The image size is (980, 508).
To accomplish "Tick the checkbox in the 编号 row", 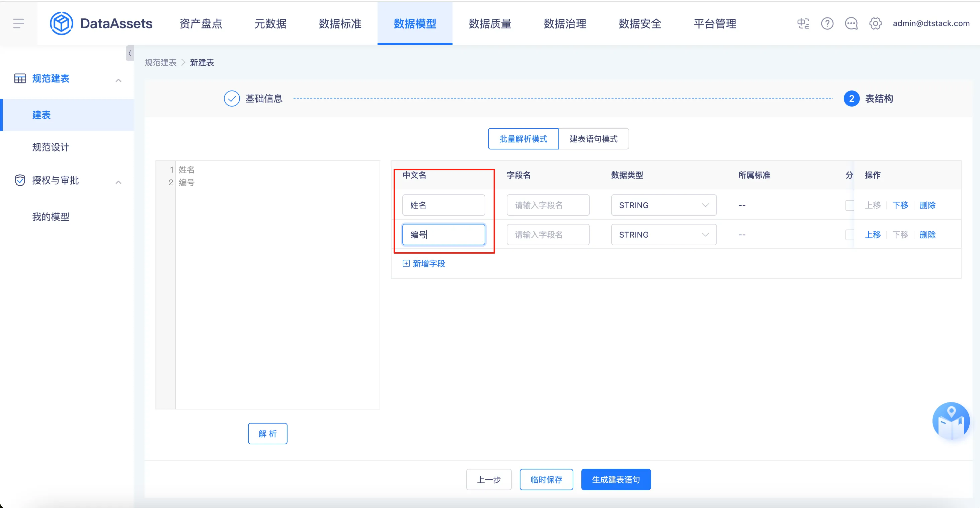I will coord(849,235).
